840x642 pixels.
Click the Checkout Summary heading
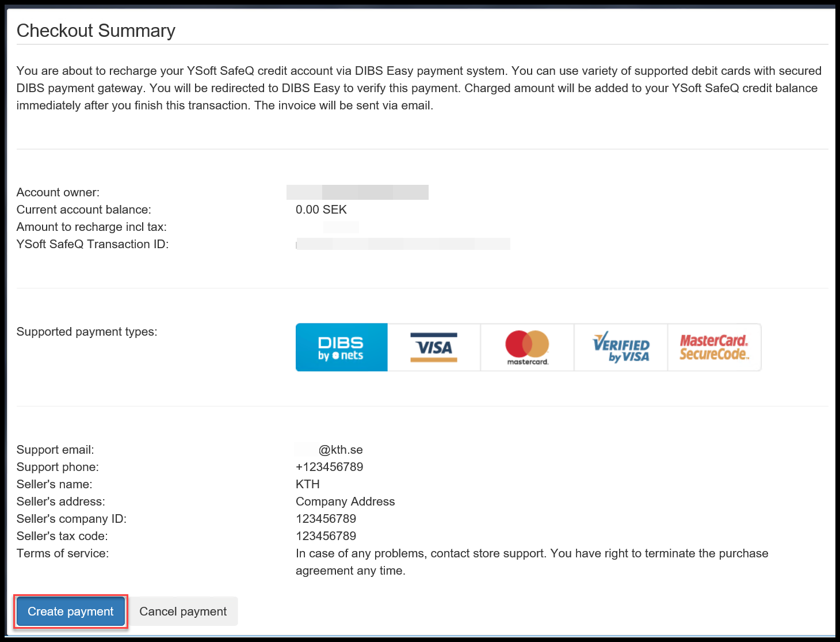coord(96,31)
